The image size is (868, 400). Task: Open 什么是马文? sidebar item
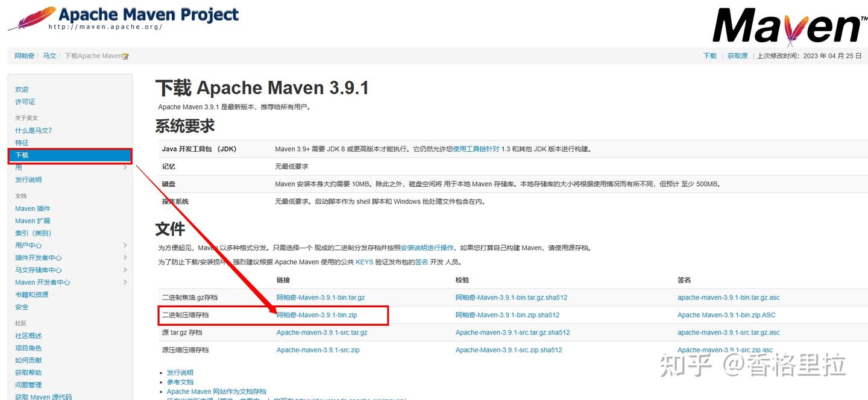point(34,130)
